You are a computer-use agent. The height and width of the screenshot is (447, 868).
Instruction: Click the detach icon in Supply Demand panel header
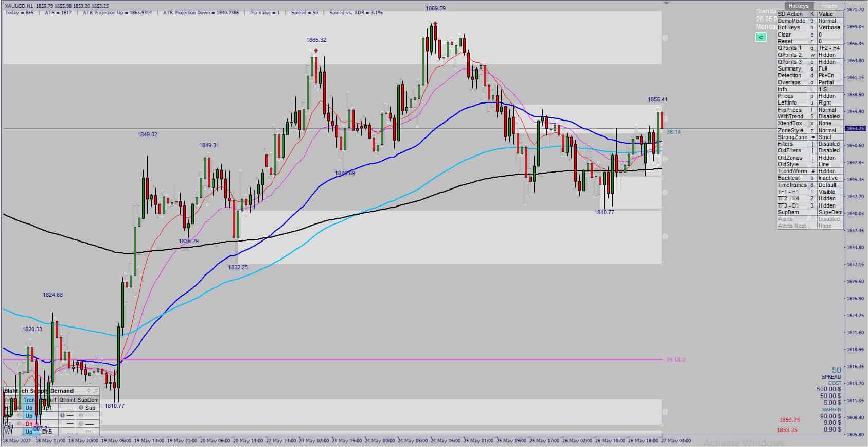pyautogui.click(x=95, y=391)
